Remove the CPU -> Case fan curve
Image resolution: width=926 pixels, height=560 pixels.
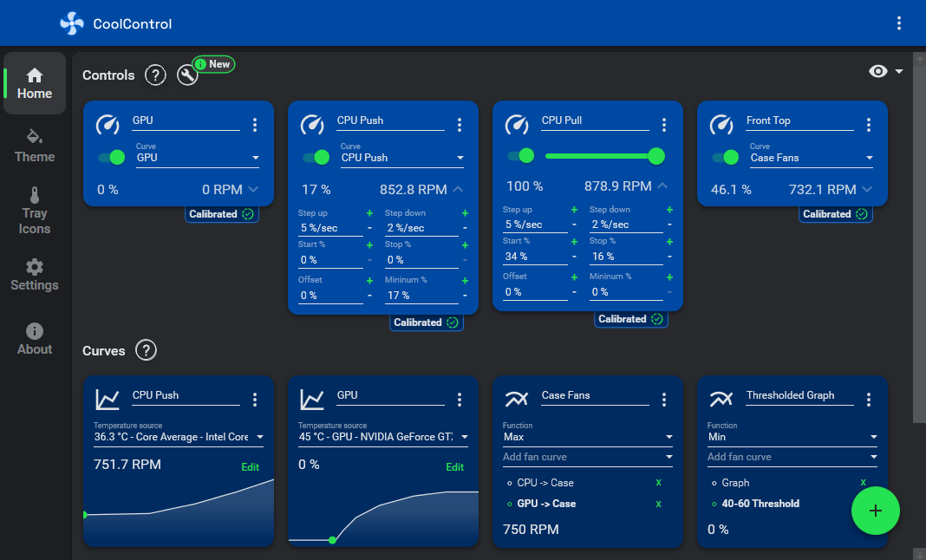(x=658, y=483)
